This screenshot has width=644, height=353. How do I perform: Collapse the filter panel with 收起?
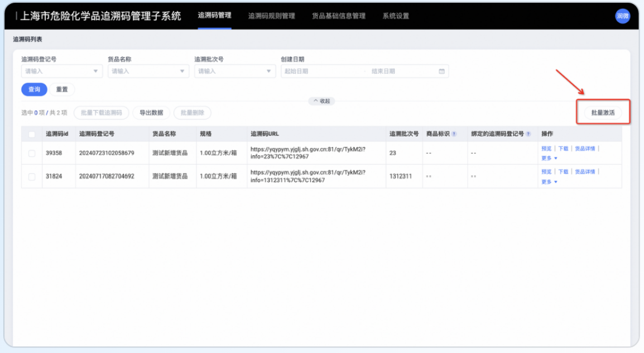321,101
